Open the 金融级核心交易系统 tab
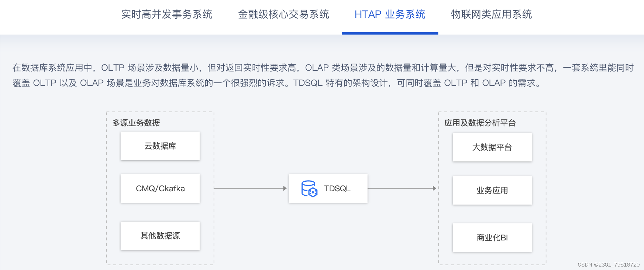The height and width of the screenshot is (270, 644). [283, 14]
